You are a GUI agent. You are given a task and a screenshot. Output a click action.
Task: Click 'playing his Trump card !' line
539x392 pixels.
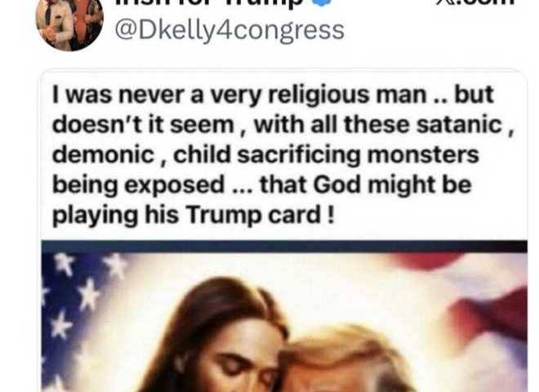(x=194, y=216)
